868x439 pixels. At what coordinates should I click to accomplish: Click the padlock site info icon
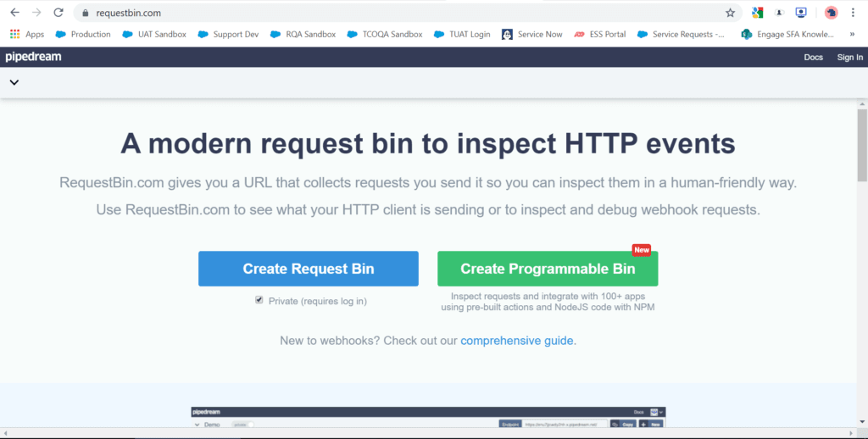pos(85,13)
